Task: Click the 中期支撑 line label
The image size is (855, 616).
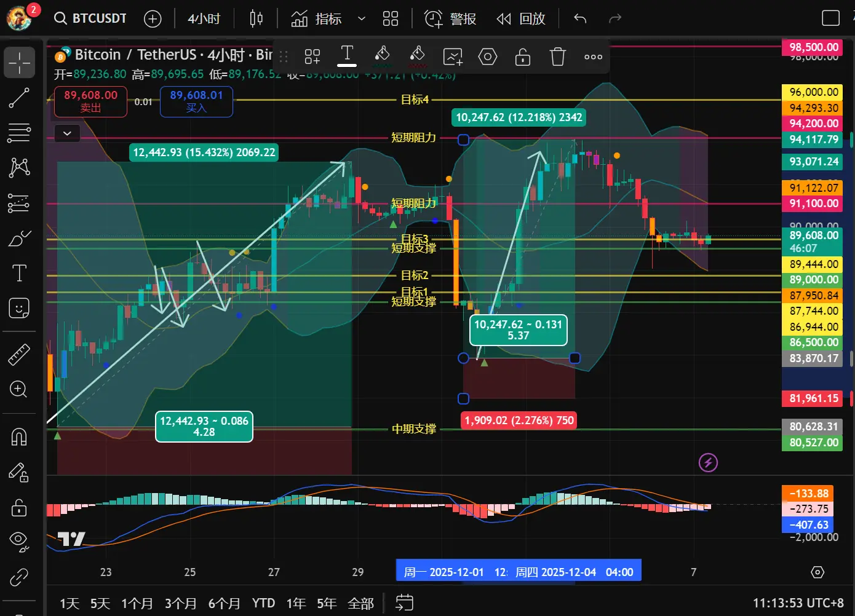Action: pos(414,428)
